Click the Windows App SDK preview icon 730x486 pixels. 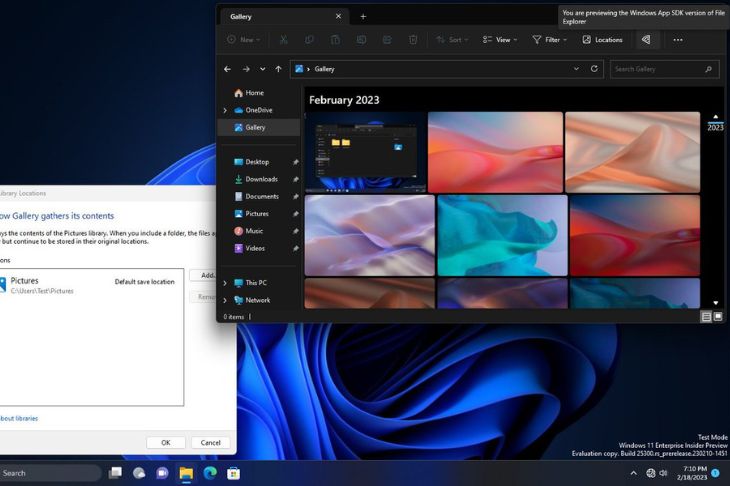(x=646, y=40)
